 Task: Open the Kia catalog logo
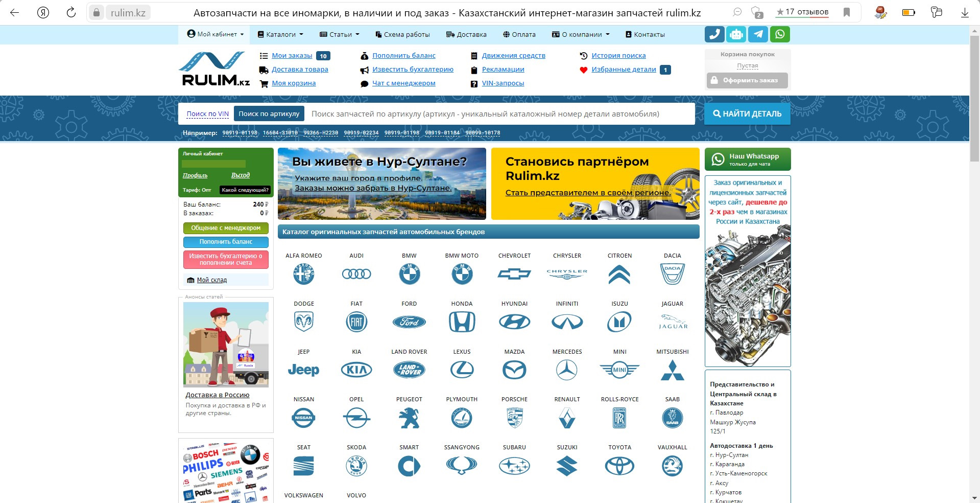click(356, 370)
